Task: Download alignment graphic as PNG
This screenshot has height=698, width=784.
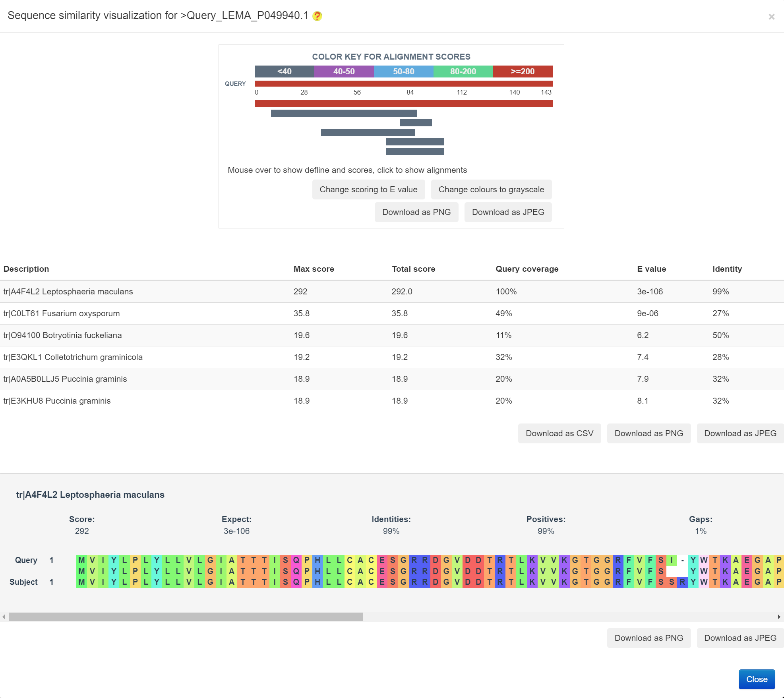Action: point(416,212)
